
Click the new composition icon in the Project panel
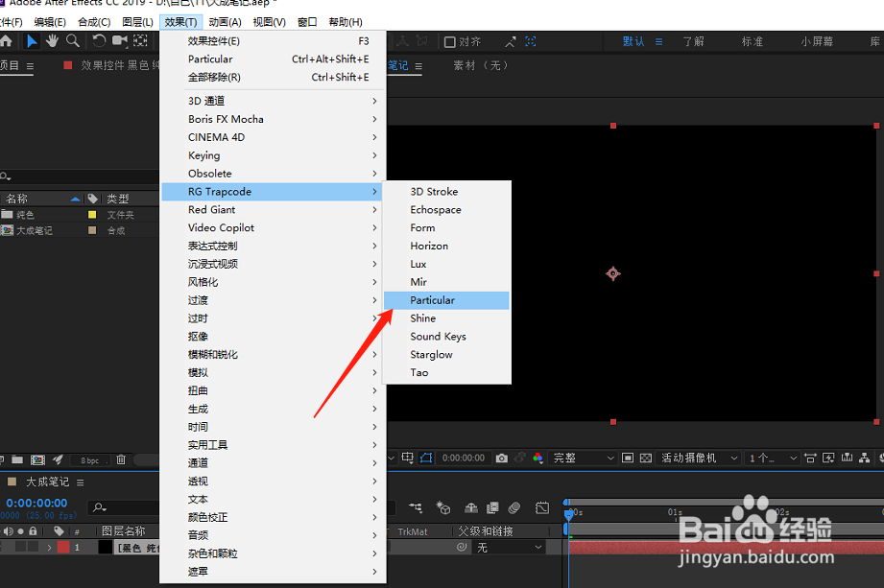point(37,459)
